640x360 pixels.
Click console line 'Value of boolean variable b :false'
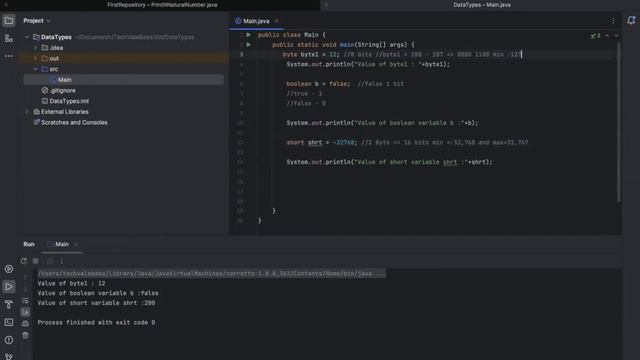[98, 293]
